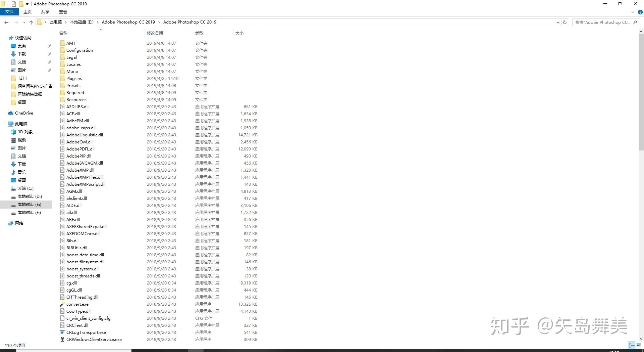The height and width of the screenshot is (352, 644).
Task: Select the Mona folder icon
Action: [62, 71]
